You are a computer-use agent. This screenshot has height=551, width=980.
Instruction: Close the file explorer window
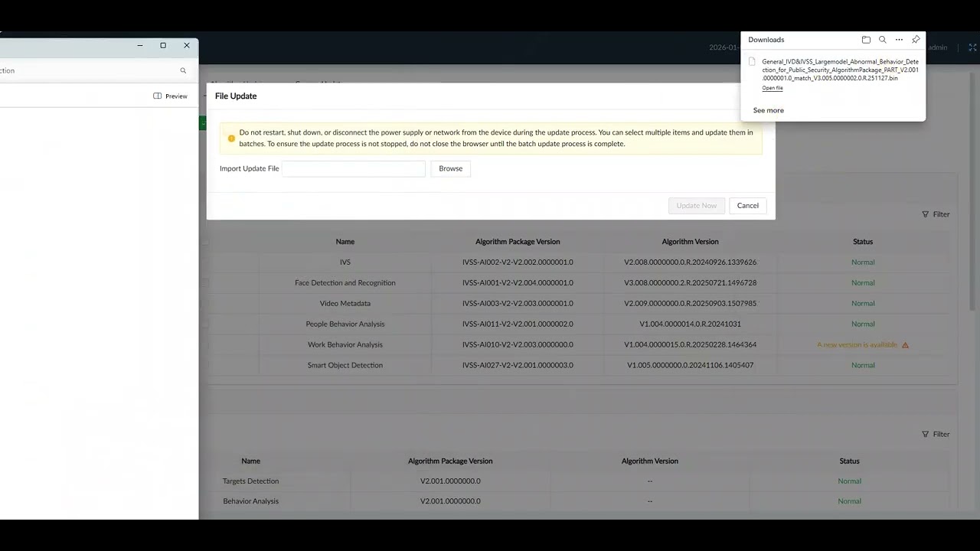pos(187,45)
